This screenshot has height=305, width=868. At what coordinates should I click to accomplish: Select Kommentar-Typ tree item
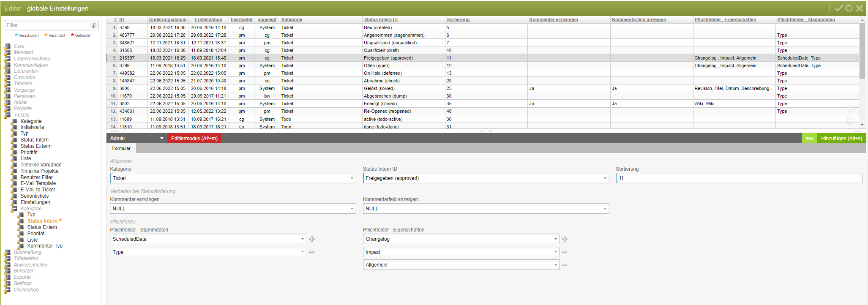45,246
